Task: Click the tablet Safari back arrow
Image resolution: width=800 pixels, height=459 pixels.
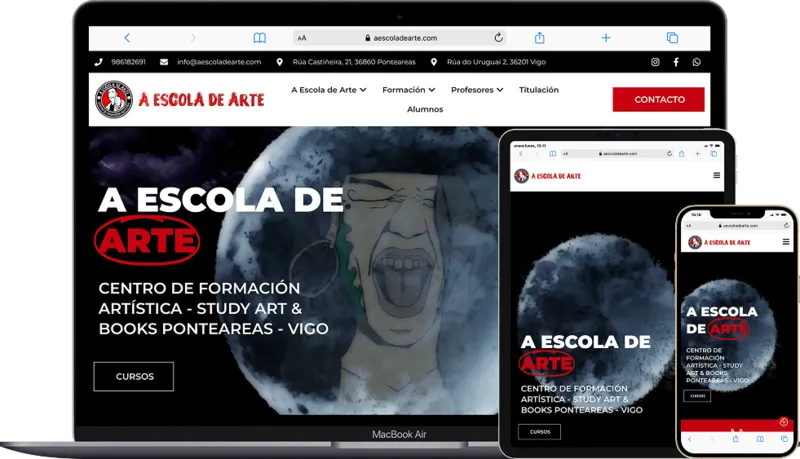Action: pos(520,154)
